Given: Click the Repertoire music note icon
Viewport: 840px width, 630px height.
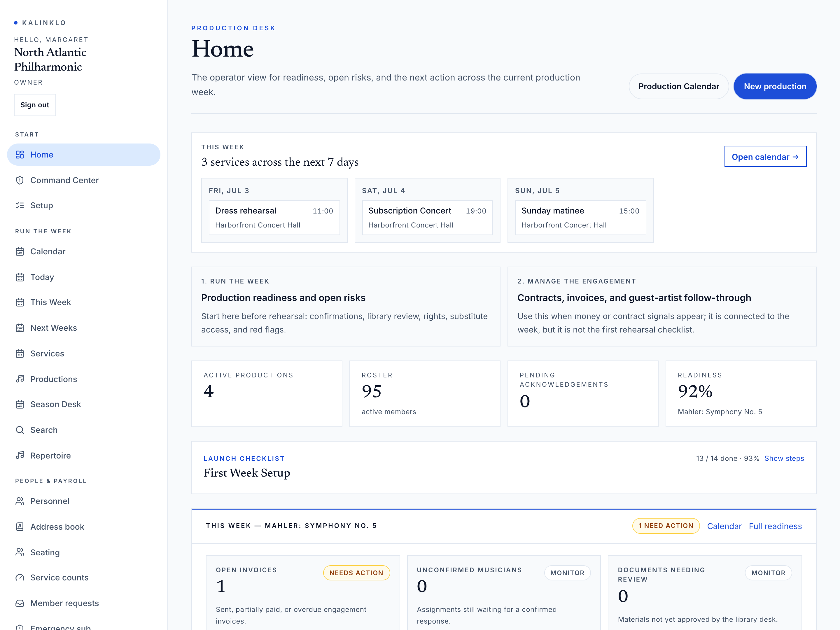Looking at the screenshot, I should click(20, 455).
